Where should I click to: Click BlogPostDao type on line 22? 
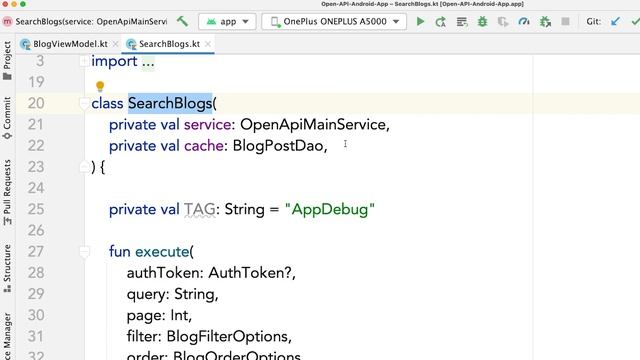point(278,146)
